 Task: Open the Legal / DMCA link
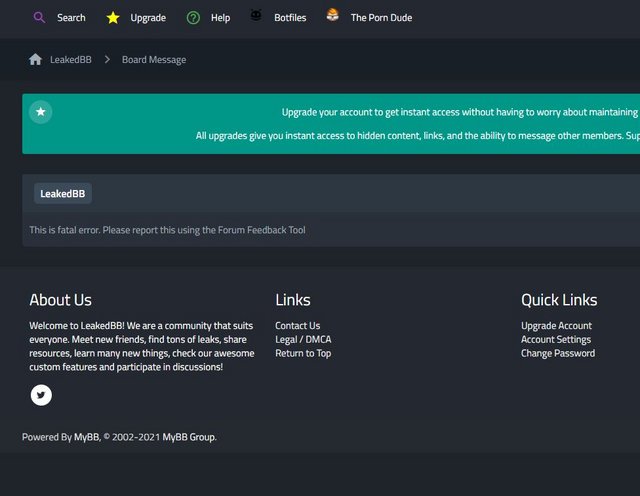click(x=303, y=339)
